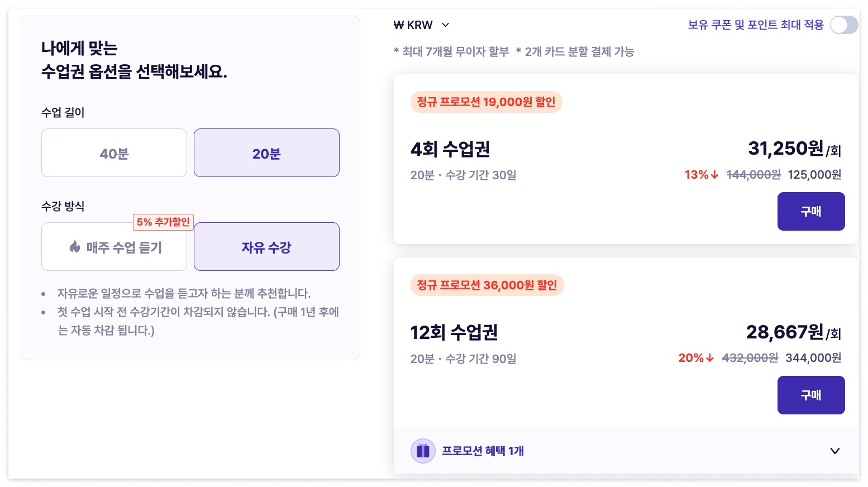Click 구매 for the 4회 수업권
The height and width of the screenshot is (487, 868).
coord(811,211)
